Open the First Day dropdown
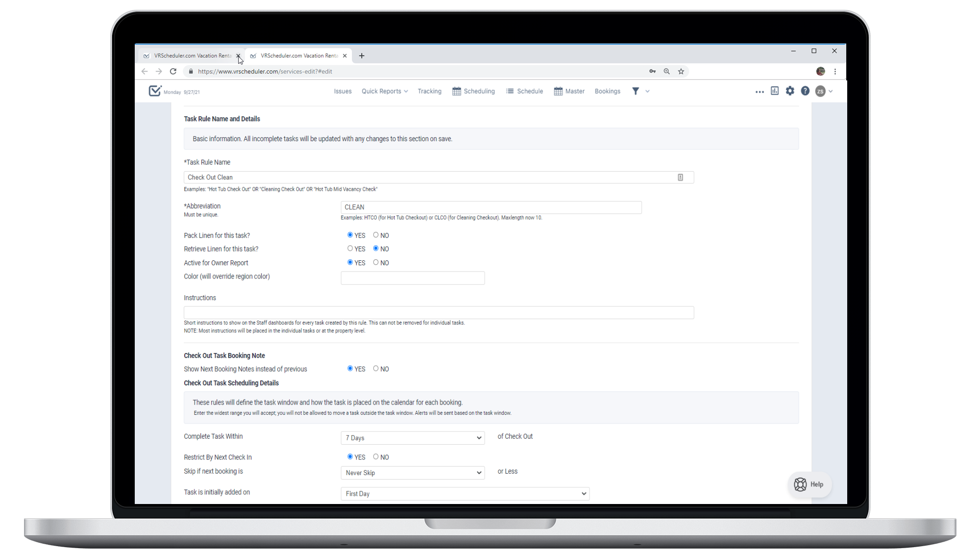Screen dimensions: 980x555 coord(465,494)
